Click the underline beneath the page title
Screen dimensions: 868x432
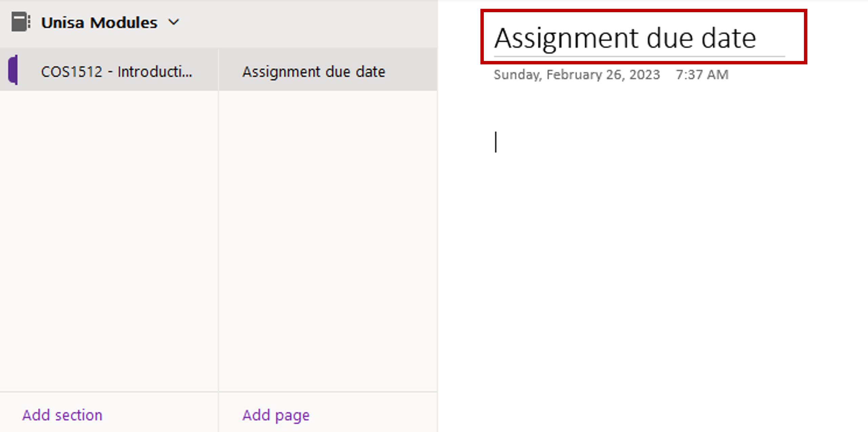click(639, 56)
